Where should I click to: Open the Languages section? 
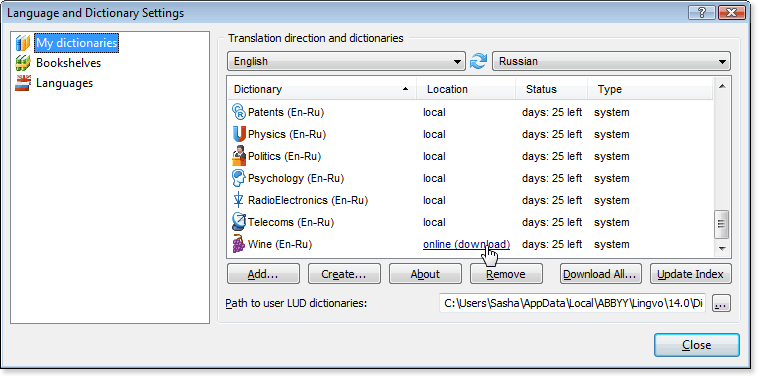[64, 83]
